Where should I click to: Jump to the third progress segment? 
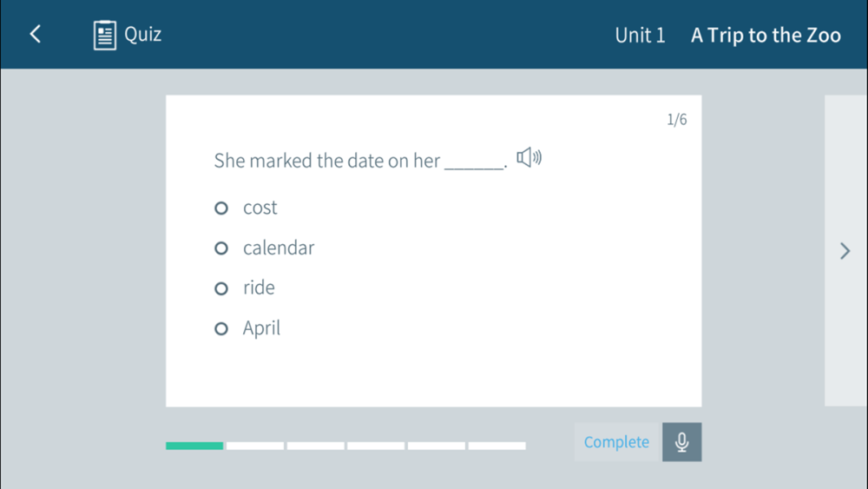point(315,446)
